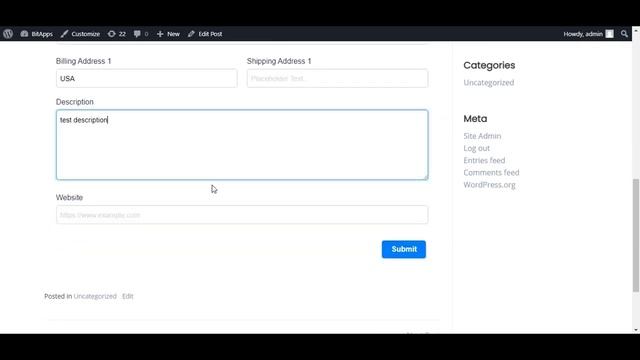This screenshot has height=360, width=640.
Task: Open the Site Admin link
Action: [x=482, y=136]
